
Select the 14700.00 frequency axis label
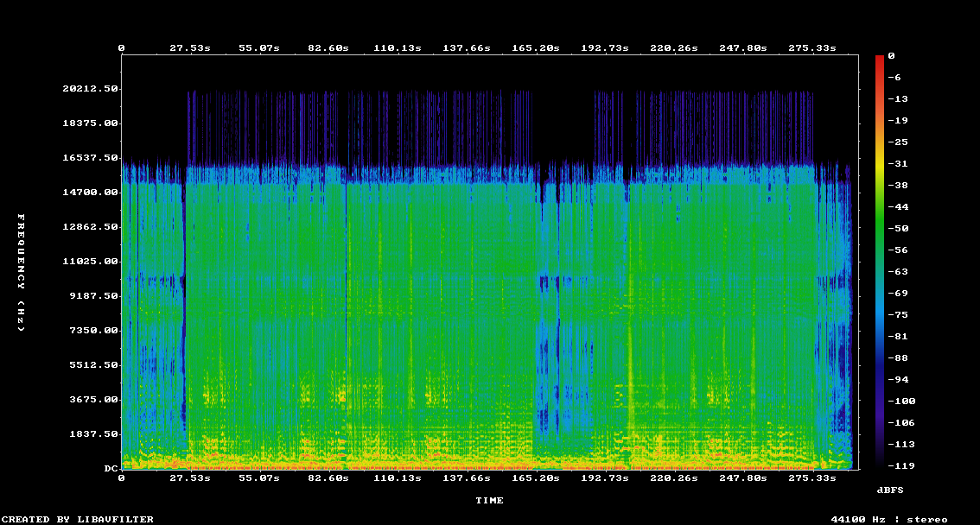90,193
